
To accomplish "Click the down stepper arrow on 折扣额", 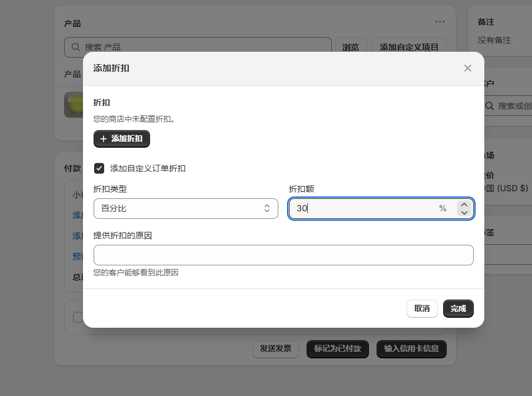I will (464, 212).
